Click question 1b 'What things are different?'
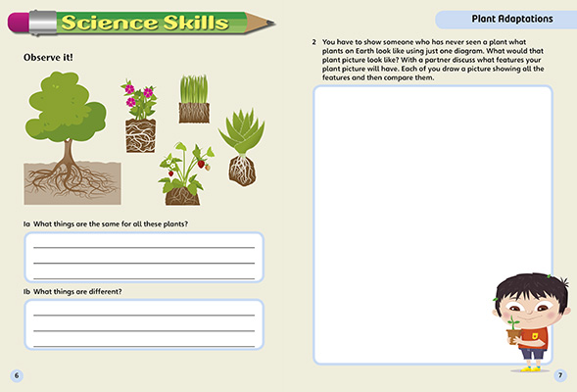 click(72, 291)
